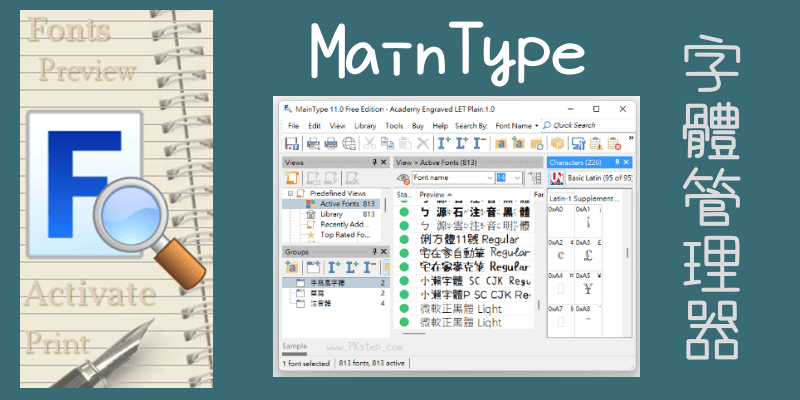Click main toolbar Install fonts I+ icon
800x400 pixels.
444,143
